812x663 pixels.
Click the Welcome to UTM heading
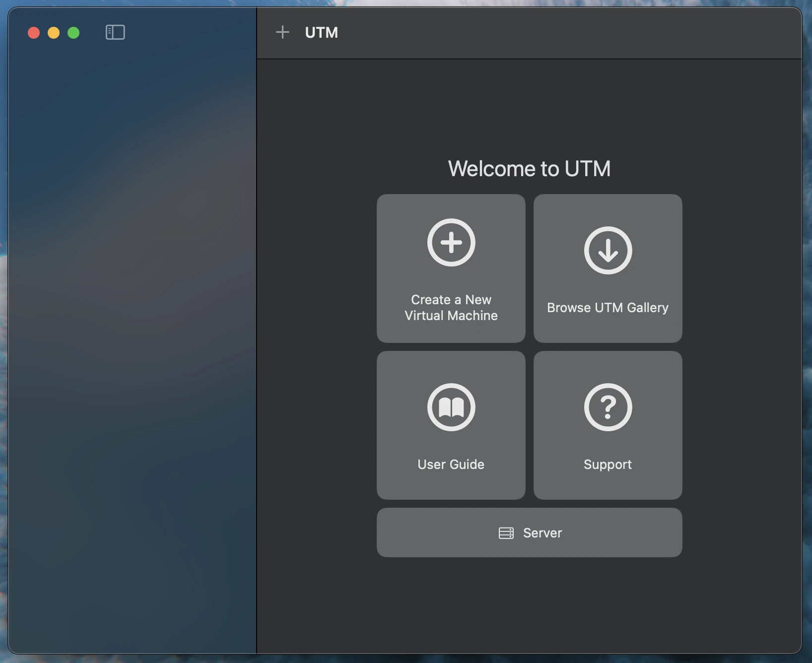[x=529, y=169]
